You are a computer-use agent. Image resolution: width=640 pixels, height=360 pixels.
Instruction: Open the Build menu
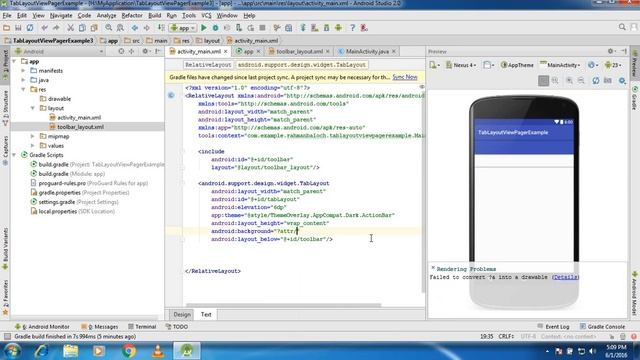pyautogui.click(x=154, y=16)
